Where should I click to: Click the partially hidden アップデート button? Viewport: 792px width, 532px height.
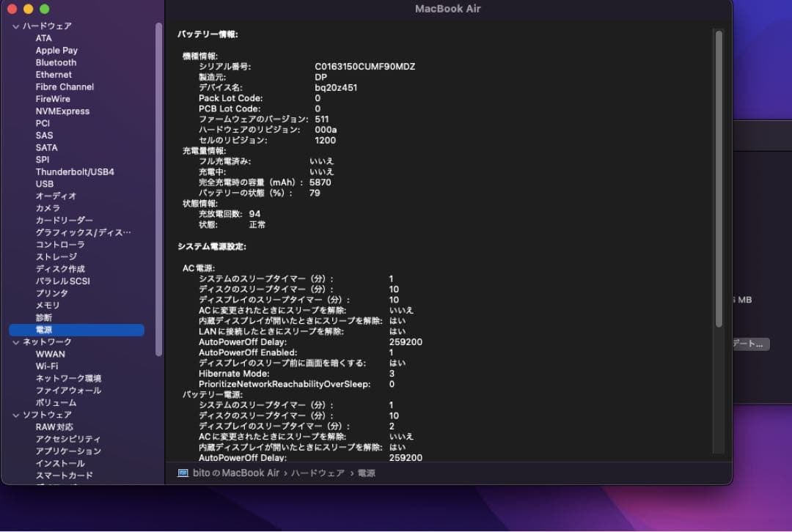[750, 344]
